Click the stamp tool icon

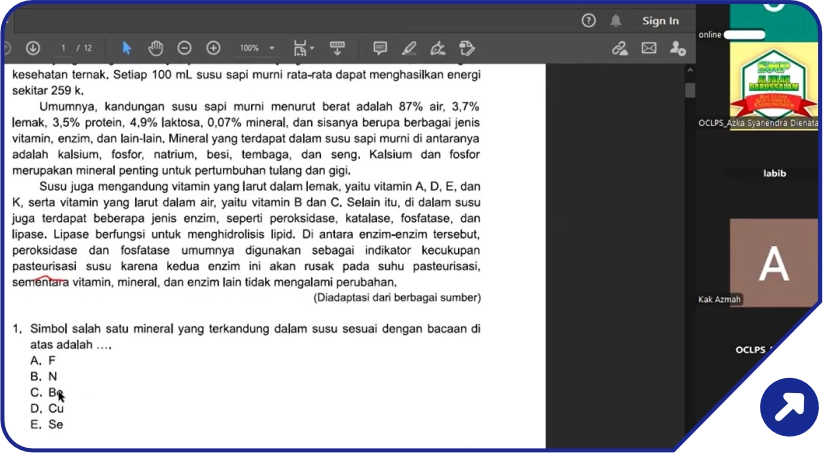pyautogui.click(x=467, y=48)
